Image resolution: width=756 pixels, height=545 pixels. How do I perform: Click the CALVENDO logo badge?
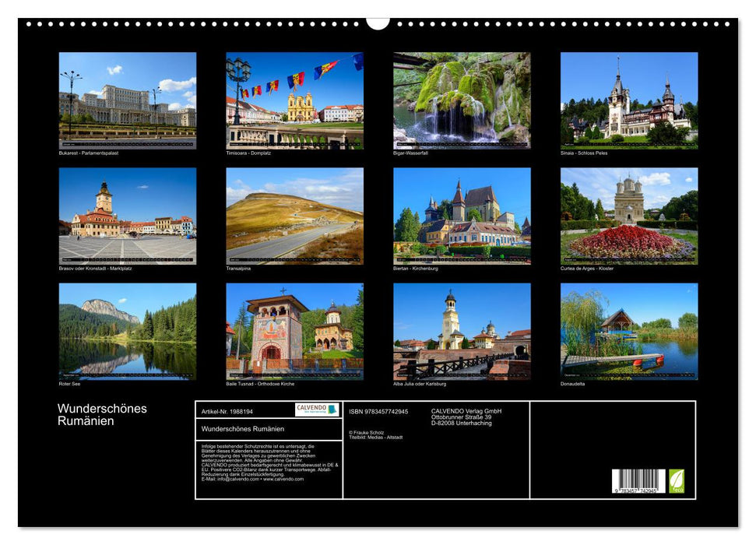point(317,410)
